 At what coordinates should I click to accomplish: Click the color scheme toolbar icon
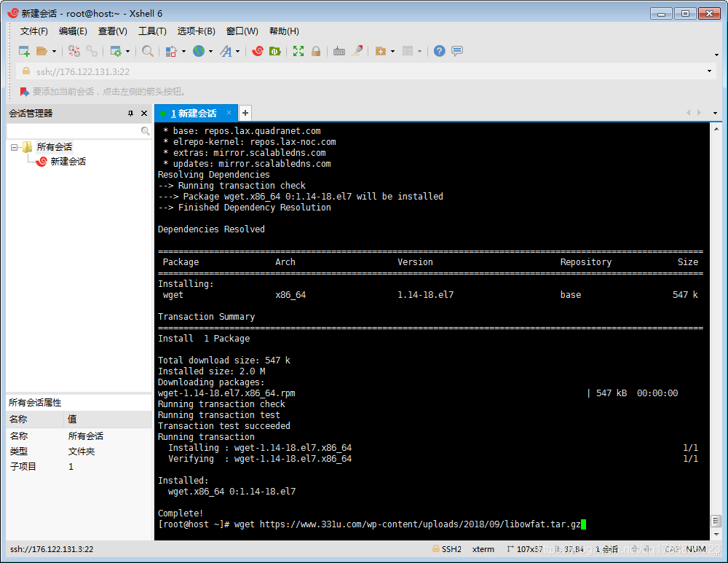(x=171, y=51)
